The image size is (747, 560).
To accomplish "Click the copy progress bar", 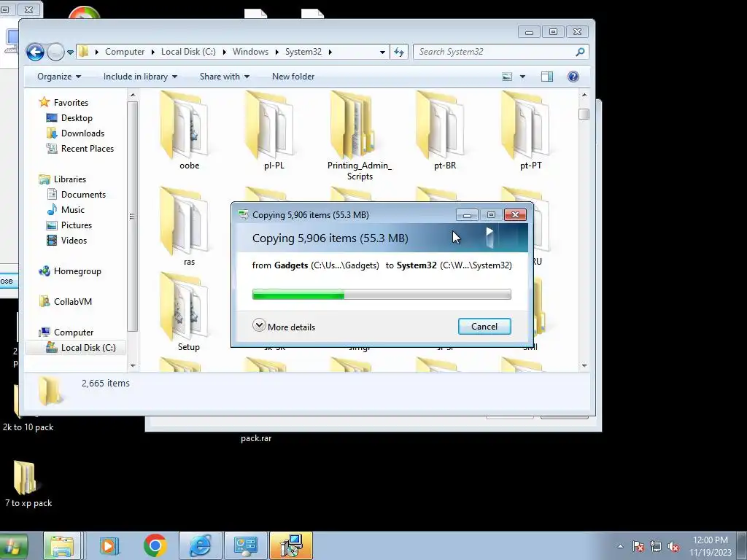I will pos(382,295).
